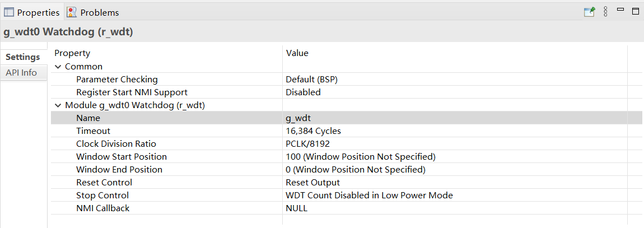Open Parameter Checking value Default (BSP)
Screen dimensions: 644x228
point(311,80)
